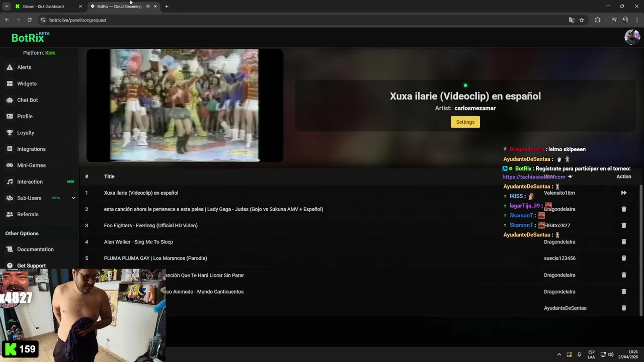Click the address bar URL

pos(78,20)
